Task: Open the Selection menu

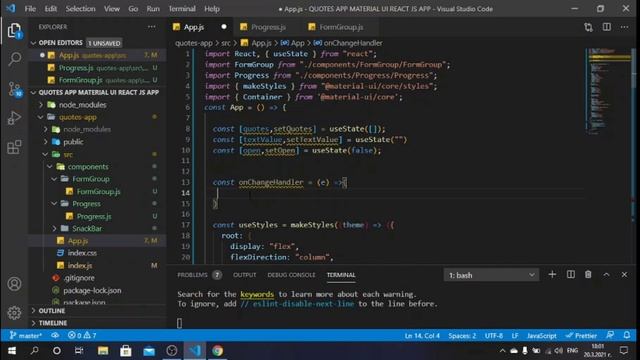Action: (x=80, y=9)
